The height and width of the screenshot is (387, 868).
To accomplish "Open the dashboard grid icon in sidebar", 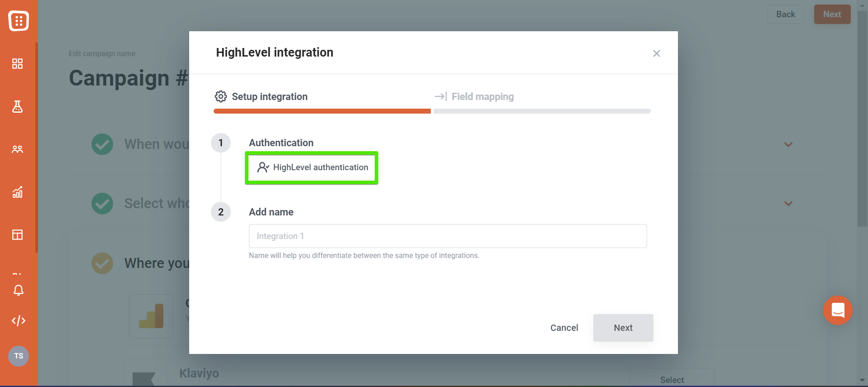I will coord(17,64).
